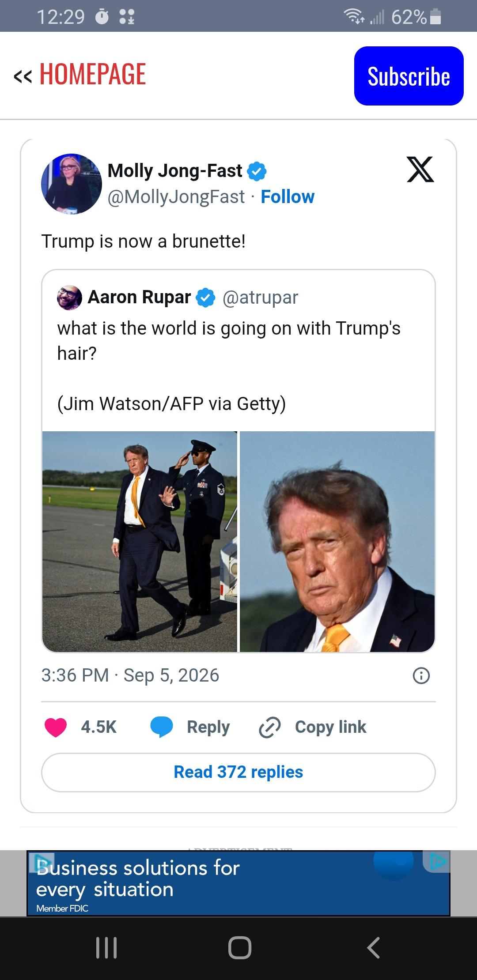Open the AdChoices icon on the banner ad
Image resolution: width=477 pixels, height=980 pixels.
coord(437,861)
